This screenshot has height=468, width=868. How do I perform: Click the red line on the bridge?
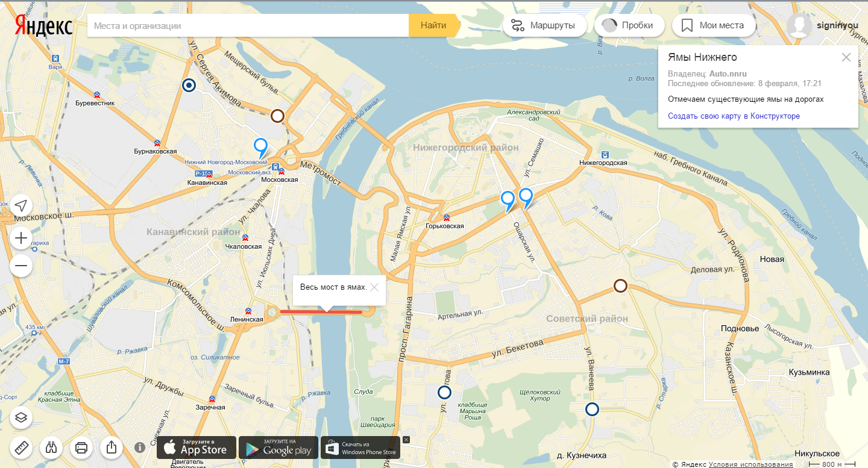321,312
